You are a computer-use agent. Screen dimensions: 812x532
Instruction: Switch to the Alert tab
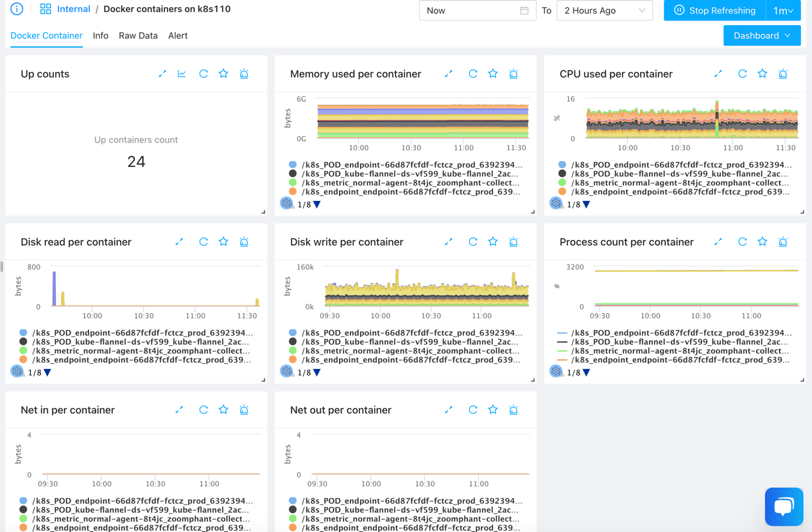(x=178, y=36)
